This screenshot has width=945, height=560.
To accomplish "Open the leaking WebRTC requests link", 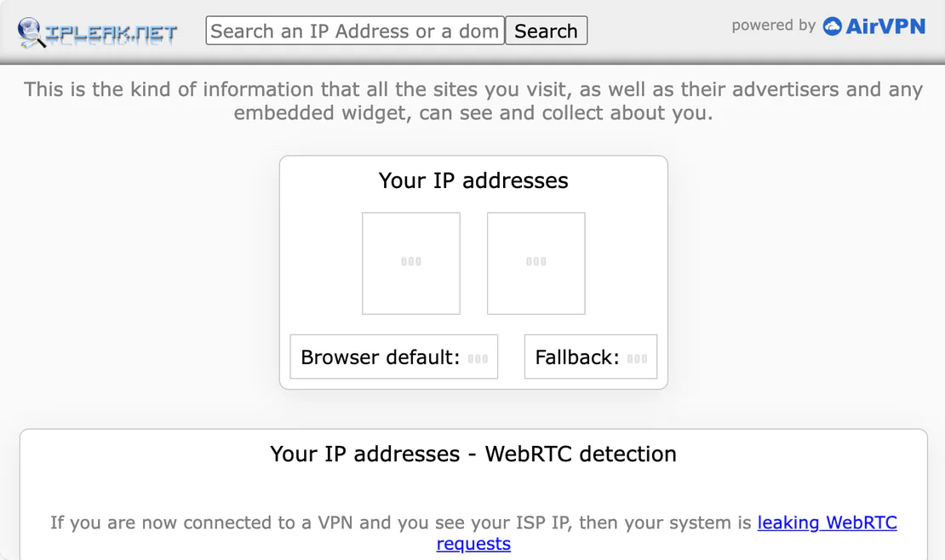I will coord(826,523).
